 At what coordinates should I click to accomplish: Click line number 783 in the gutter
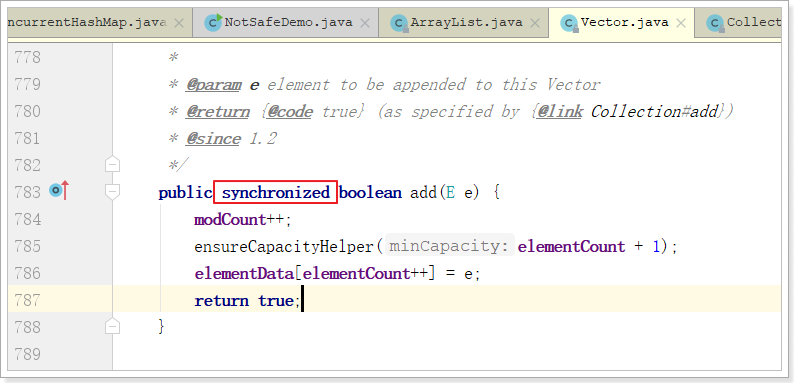coord(27,193)
